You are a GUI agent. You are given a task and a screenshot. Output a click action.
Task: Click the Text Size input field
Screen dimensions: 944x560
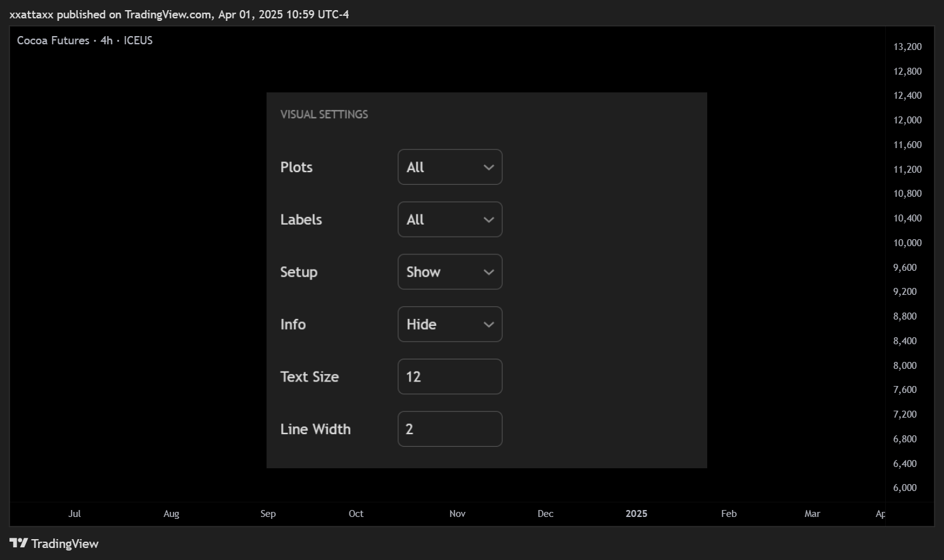pyautogui.click(x=450, y=376)
